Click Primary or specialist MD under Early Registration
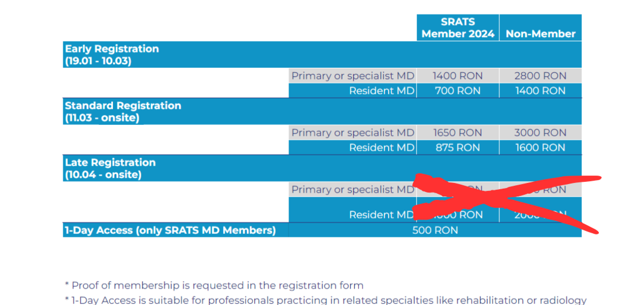644x305 pixels. tap(353, 76)
